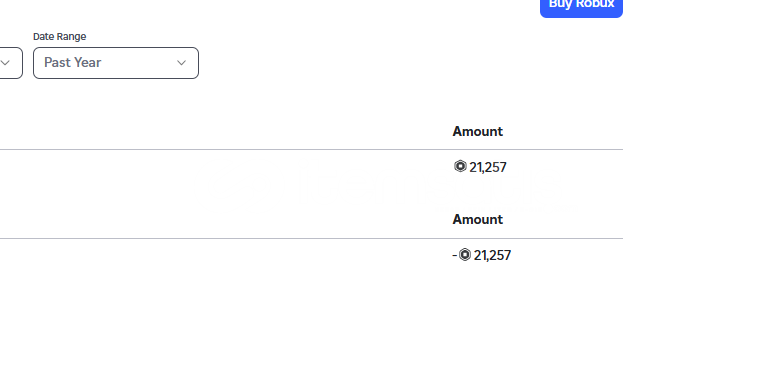Open the Past Year date range dropdown

pos(116,63)
